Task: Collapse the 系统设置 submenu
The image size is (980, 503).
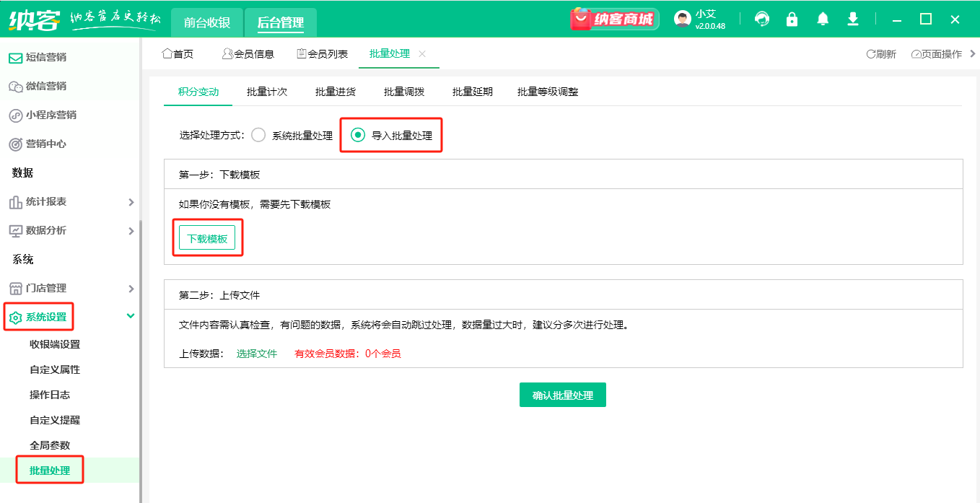Action: click(x=130, y=315)
